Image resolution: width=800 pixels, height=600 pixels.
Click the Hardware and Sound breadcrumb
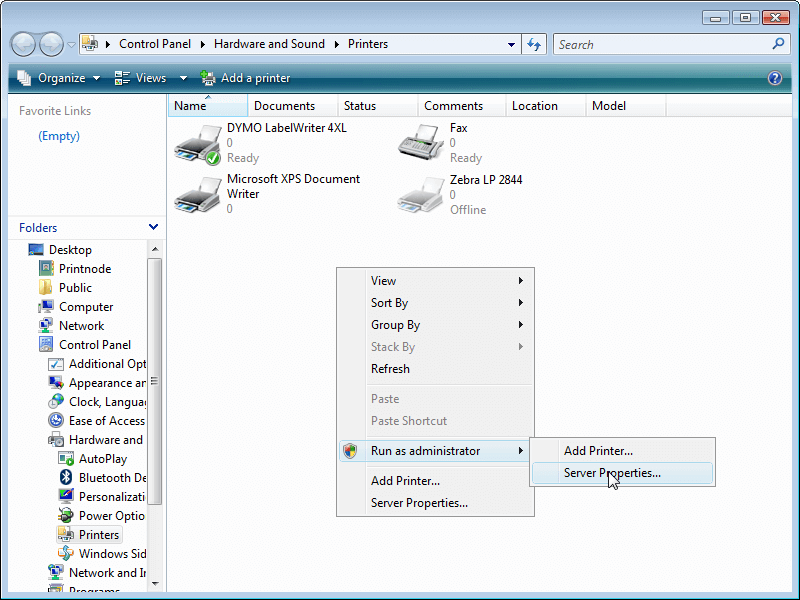coord(269,44)
